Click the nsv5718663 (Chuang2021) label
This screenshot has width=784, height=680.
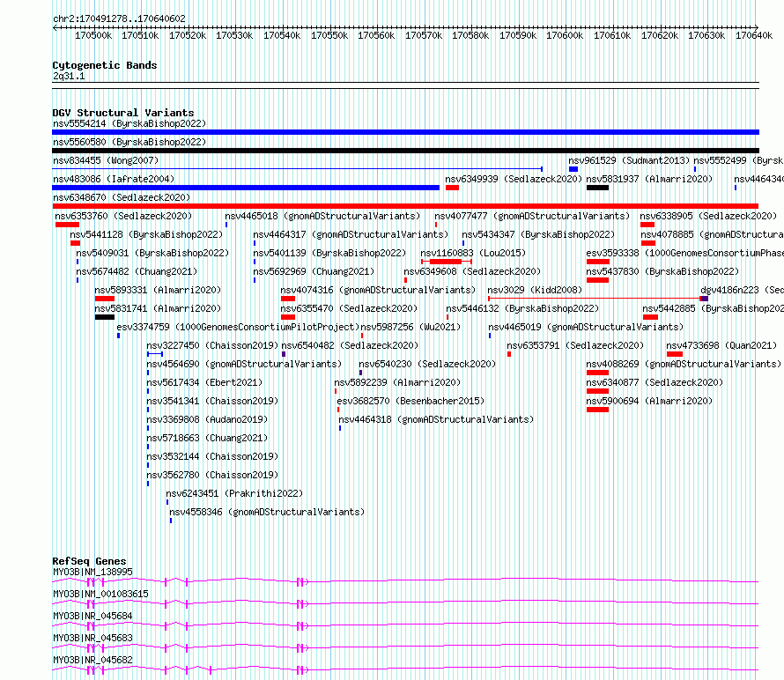click(x=207, y=438)
